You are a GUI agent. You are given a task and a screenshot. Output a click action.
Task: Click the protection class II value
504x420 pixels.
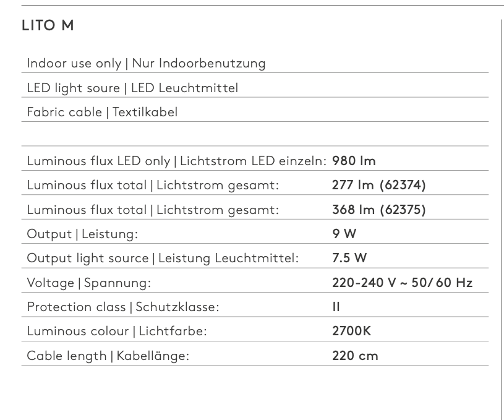click(336, 307)
